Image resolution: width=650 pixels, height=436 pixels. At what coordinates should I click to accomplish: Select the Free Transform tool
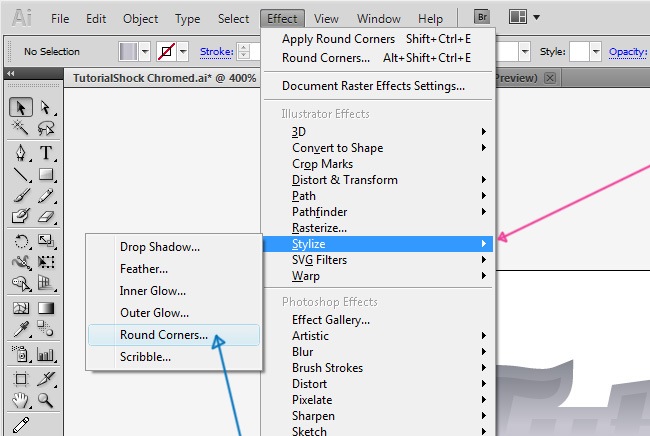pyautogui.click(x=46, y=262)
